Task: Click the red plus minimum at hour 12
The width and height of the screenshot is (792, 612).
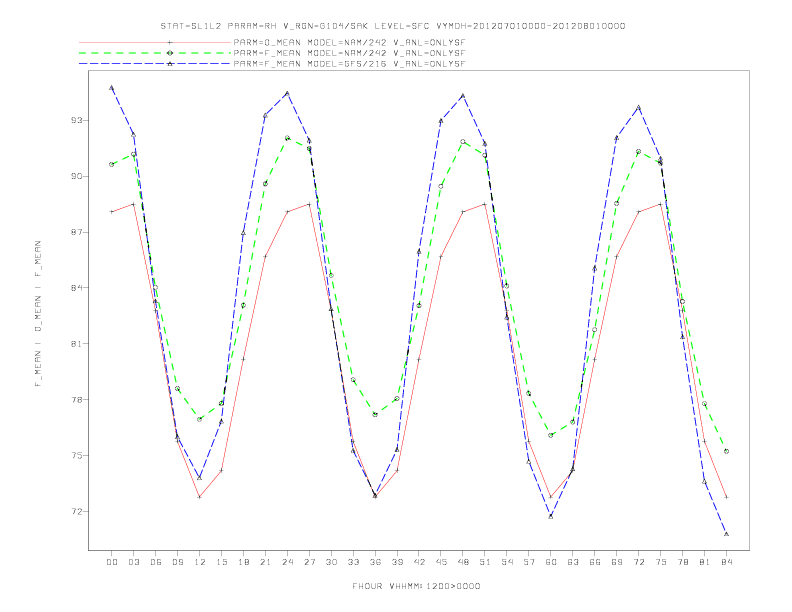Action: point(200,497)
